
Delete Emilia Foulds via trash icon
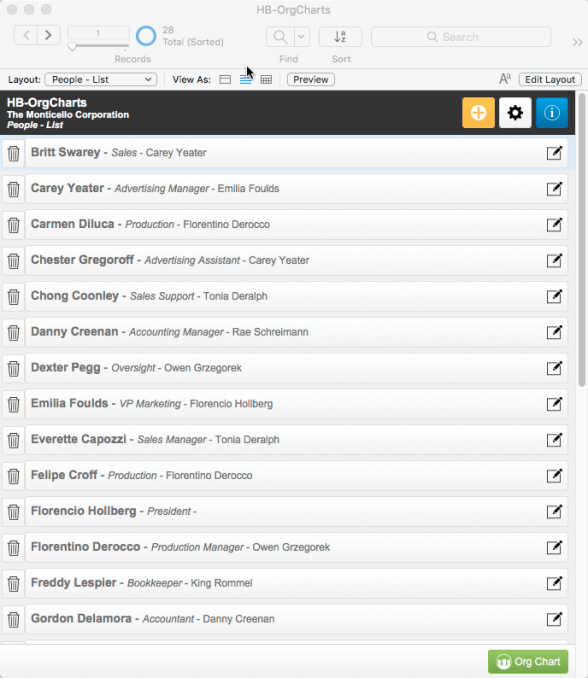coord(13,404)
